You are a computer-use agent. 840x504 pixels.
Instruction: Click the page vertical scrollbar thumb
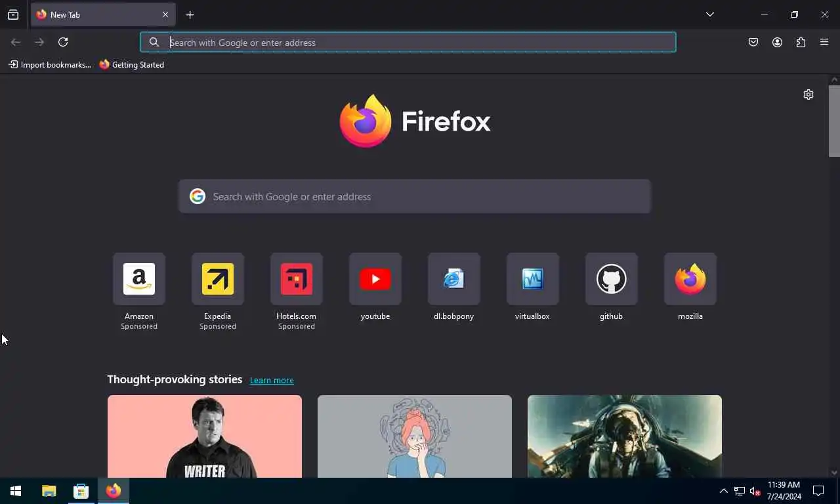click(x=834, y=121)
